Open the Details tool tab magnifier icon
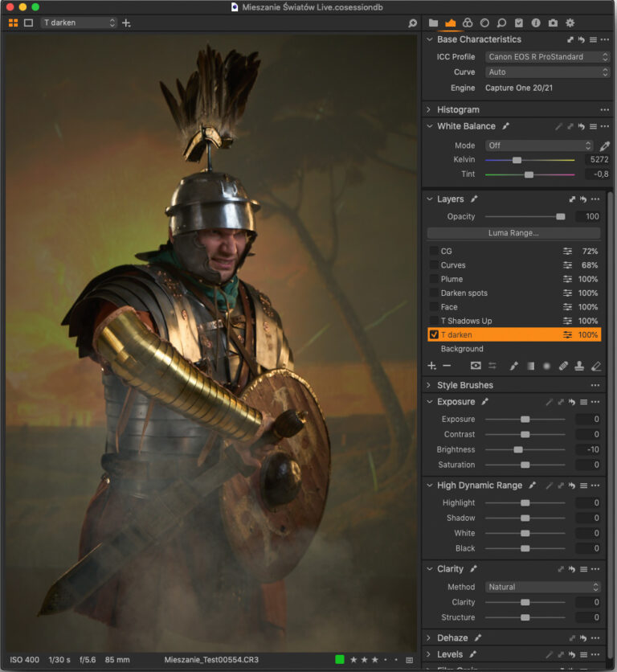617x672 pixels. pos(502,23)
